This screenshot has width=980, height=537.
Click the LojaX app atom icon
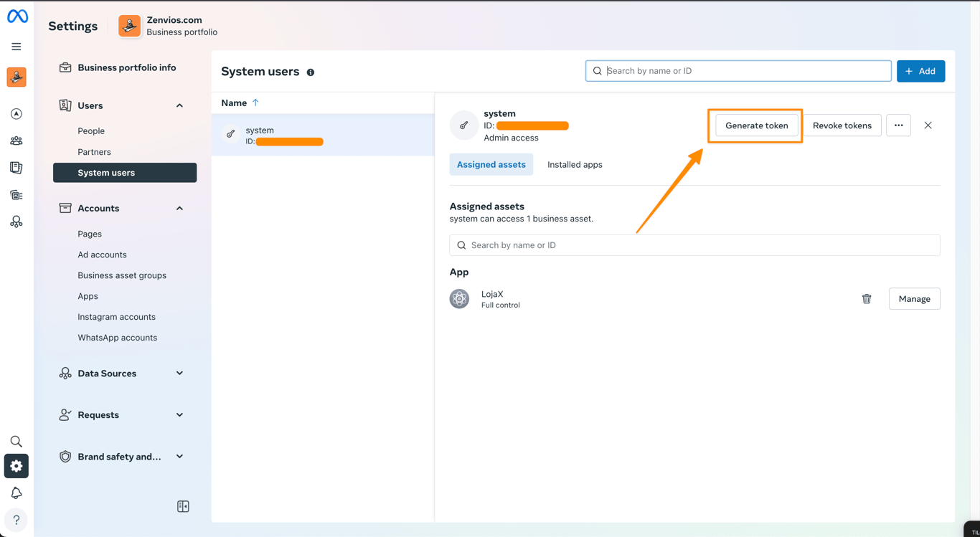click(460, 298)
